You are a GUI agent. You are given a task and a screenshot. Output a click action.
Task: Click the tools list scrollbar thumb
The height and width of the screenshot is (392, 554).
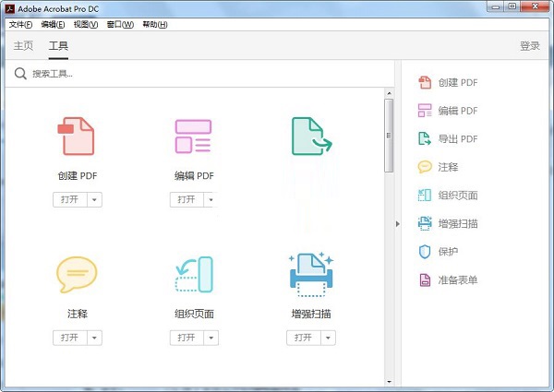[389, 136]
